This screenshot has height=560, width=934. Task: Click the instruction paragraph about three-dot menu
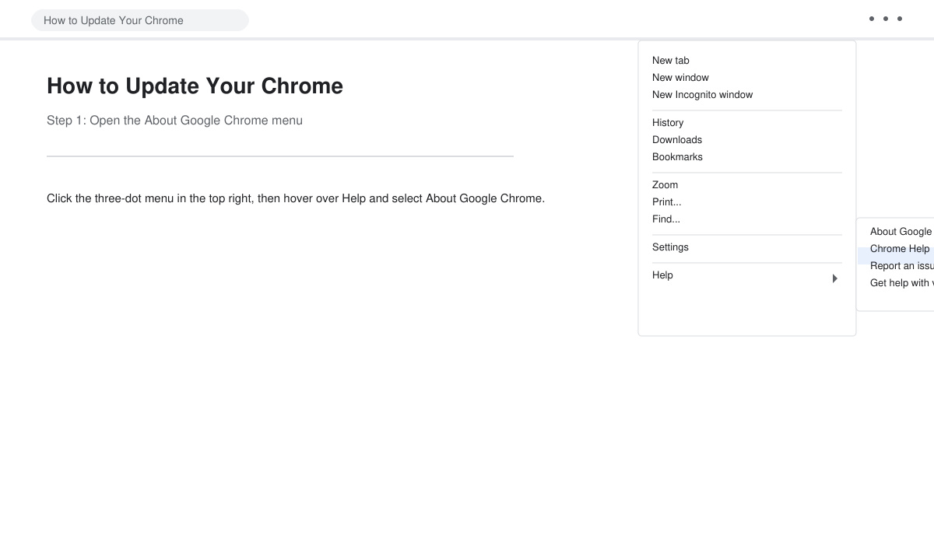click(296, 198)
